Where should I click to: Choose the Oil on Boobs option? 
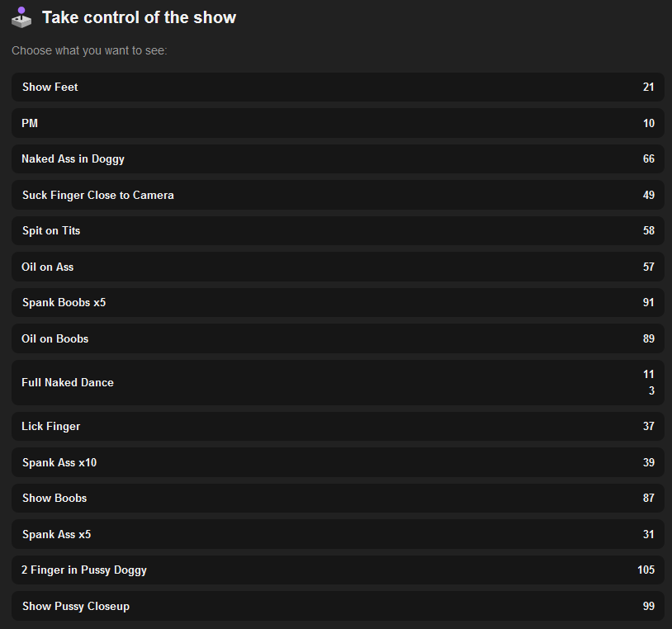pyautogui.click(x=55, y=338)
